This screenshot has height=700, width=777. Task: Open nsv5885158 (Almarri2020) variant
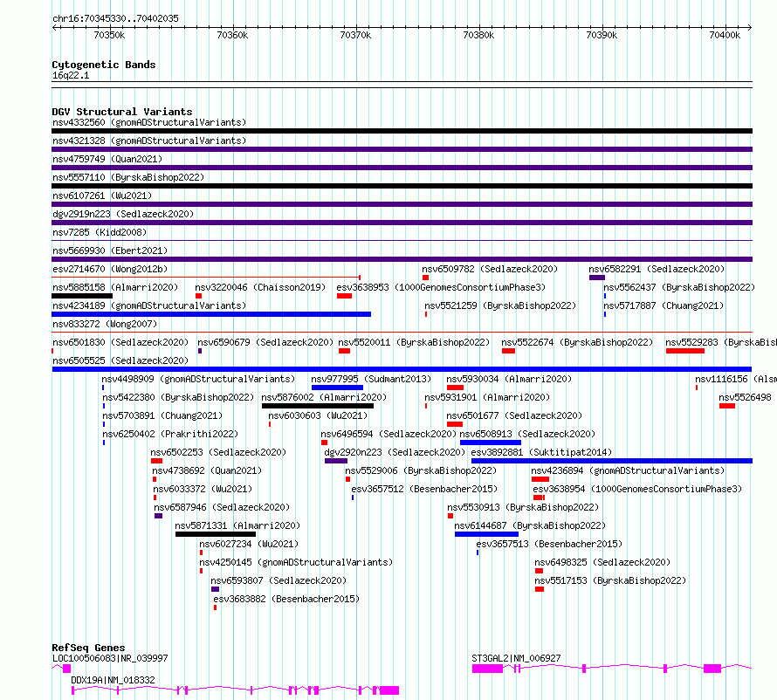coord(115,287)
